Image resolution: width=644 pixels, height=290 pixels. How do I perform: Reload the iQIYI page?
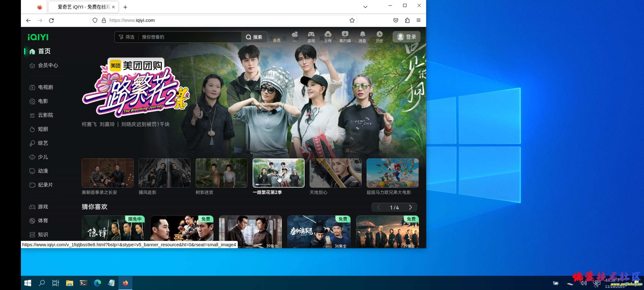pos(51,20)
